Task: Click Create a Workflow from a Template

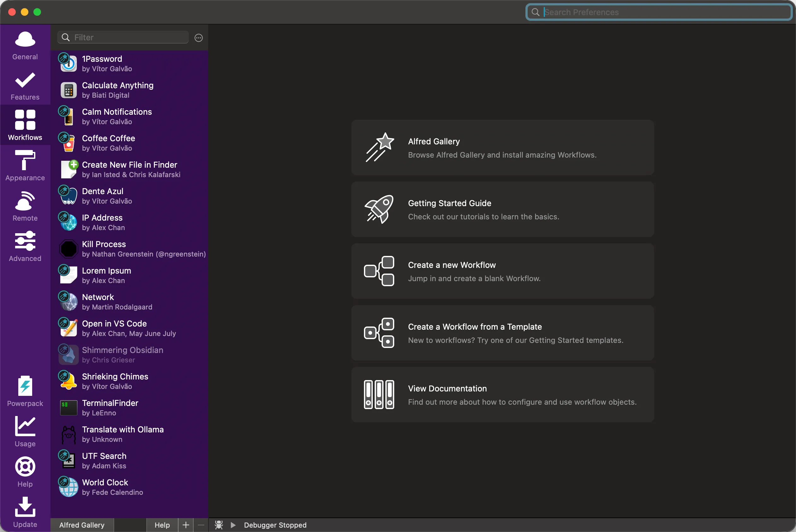Action: point(502,333)
